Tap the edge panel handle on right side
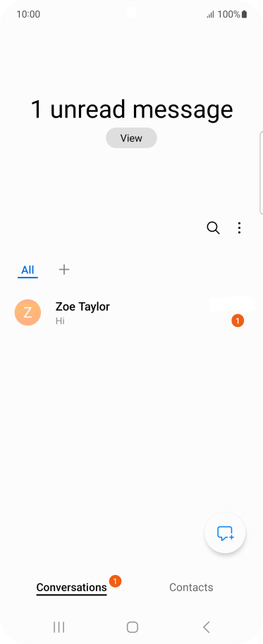The height and width of the screenshot is (644, 263). (x=261, y=173)
